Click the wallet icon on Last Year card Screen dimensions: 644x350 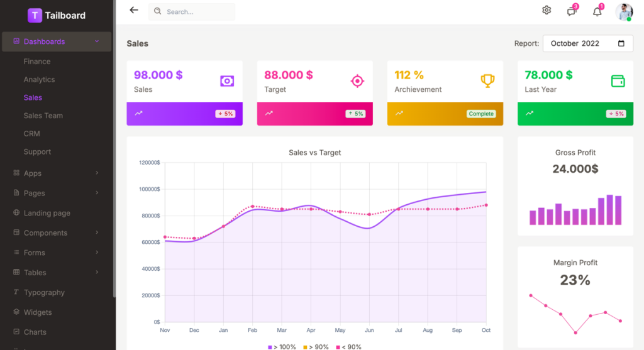pyautogui.click(x=618, y=81)
